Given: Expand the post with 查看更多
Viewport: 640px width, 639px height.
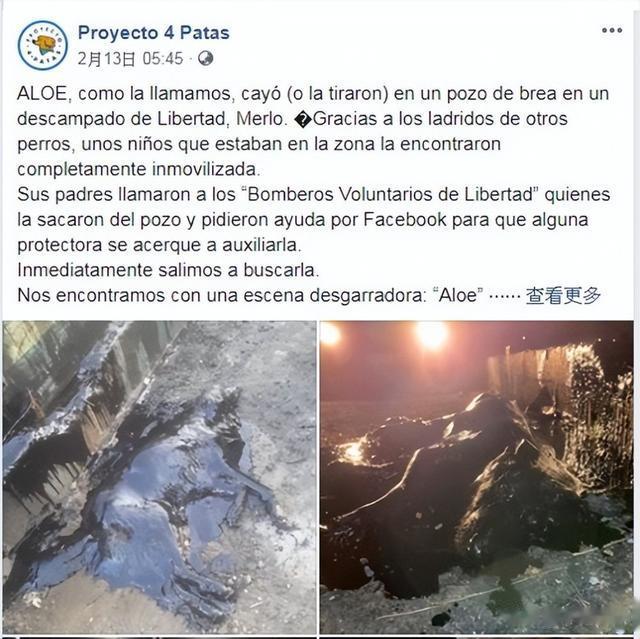Looking at the screenshot, I should [x=563, y=295].
